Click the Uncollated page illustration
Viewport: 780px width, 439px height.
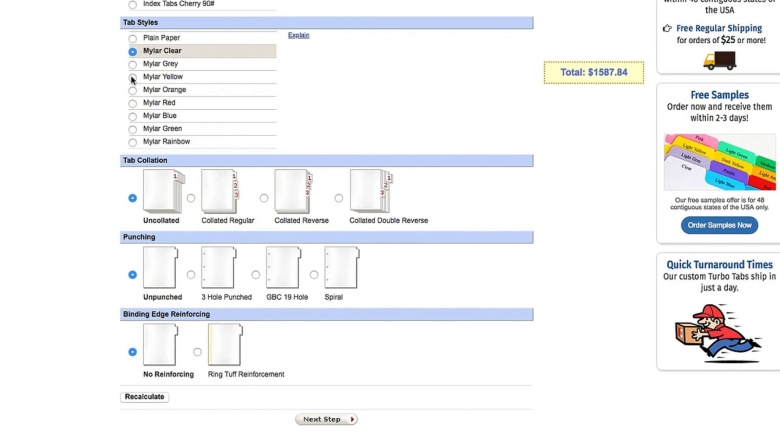(x=164, y=191)
